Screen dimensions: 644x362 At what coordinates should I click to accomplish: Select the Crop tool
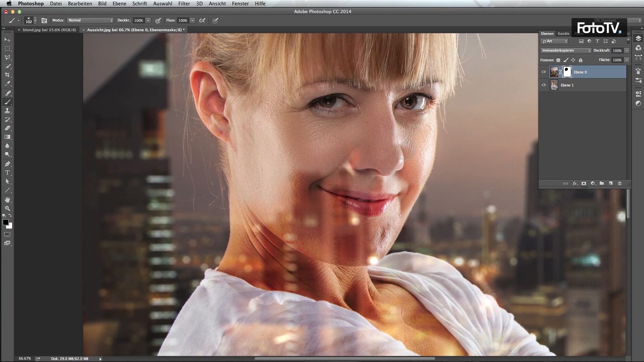pos(7,75)
